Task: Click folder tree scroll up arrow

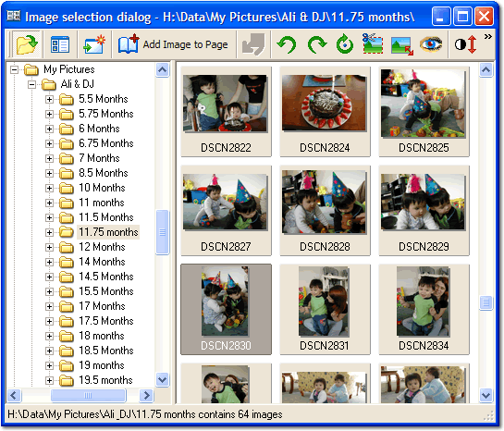Action: [x=163, y=69]
